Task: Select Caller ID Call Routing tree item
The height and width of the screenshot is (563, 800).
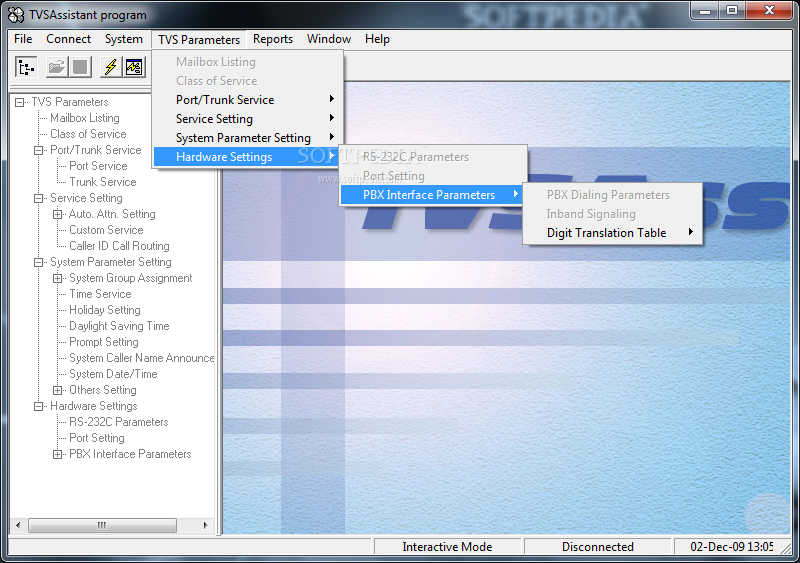Action: [x=119, y=246]
